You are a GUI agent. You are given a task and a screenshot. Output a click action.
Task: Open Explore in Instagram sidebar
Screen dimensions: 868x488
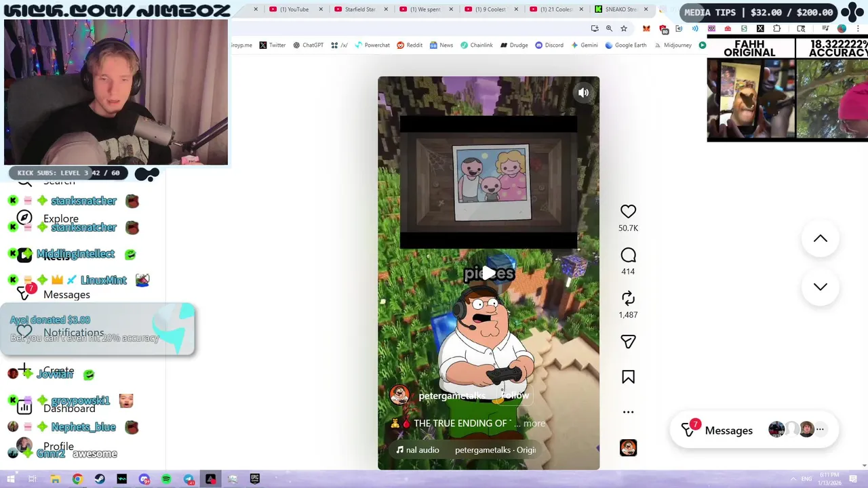[x=47, y=218]
